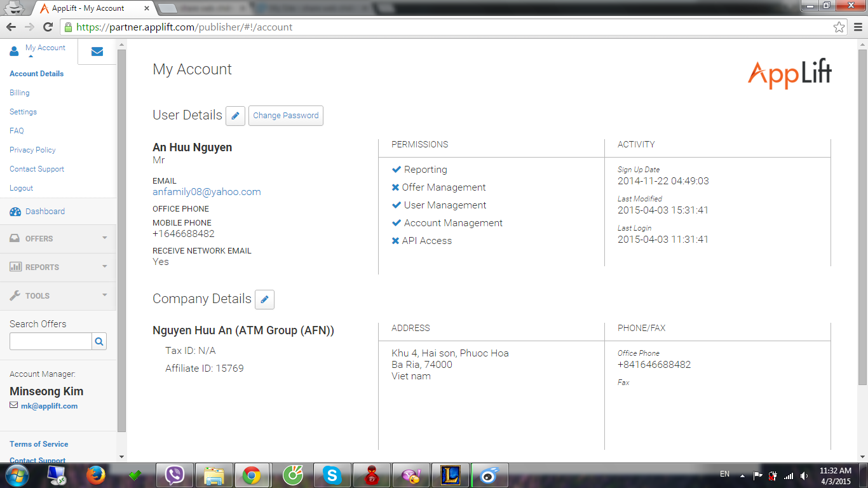868x488 pixels.
Task: Click the sidebar's vertical scrollbar
Action: tap(122, 241)
